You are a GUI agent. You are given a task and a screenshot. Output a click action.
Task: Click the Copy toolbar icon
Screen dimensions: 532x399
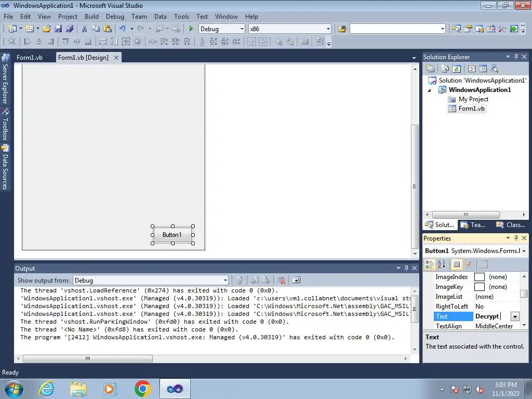pyautogui.click(x=96, y=29)
